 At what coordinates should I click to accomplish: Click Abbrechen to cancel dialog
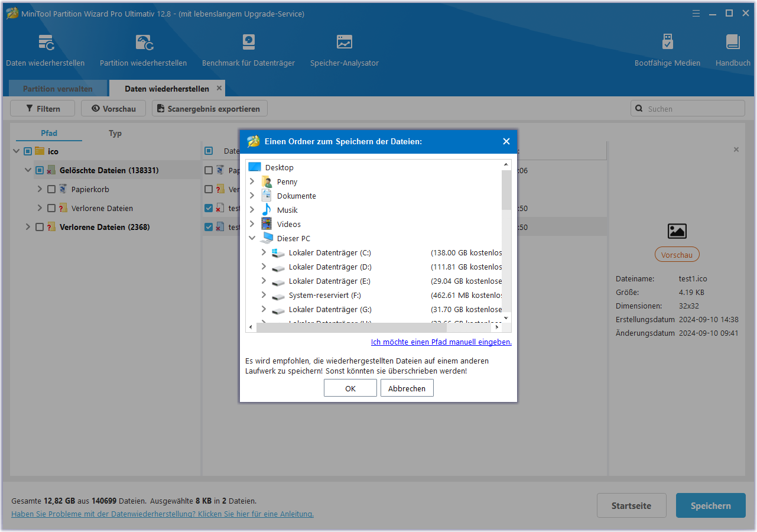(x=407, y=388)
